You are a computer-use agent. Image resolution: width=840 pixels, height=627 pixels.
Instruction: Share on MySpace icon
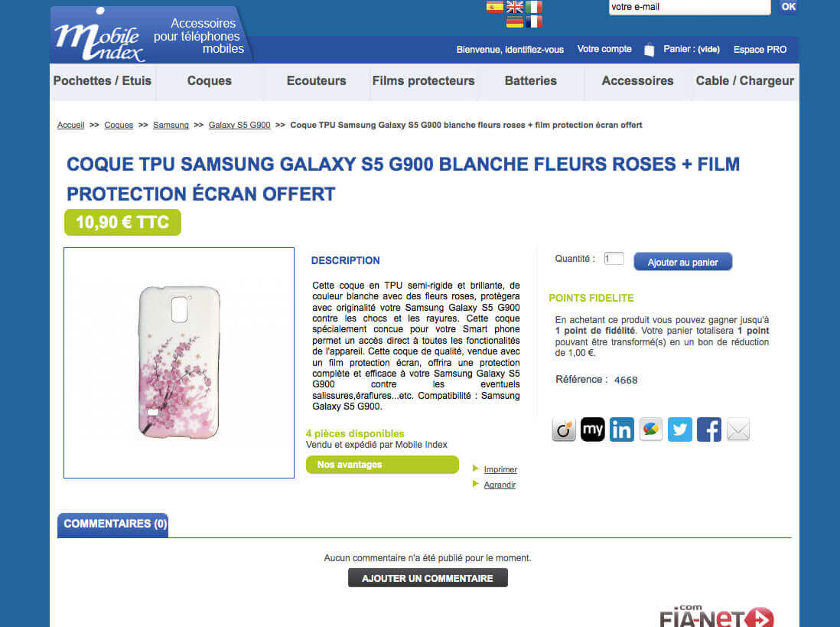pos(592,429)
